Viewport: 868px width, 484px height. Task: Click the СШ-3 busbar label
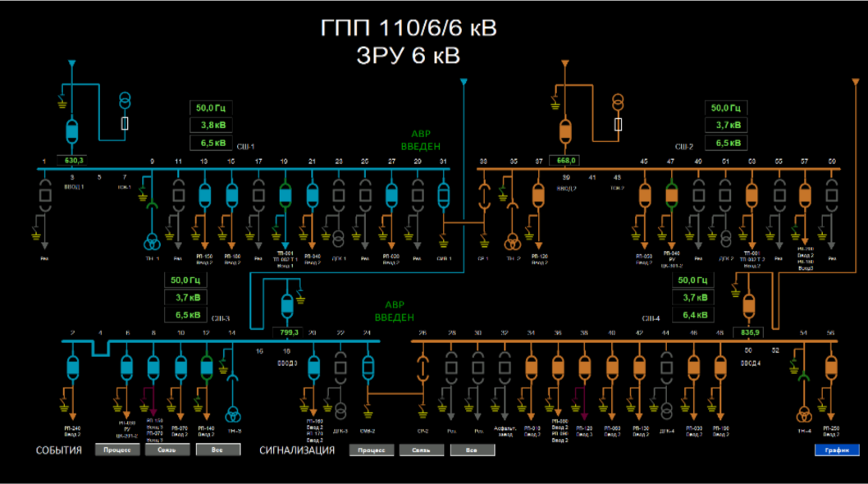coord(221,318)
